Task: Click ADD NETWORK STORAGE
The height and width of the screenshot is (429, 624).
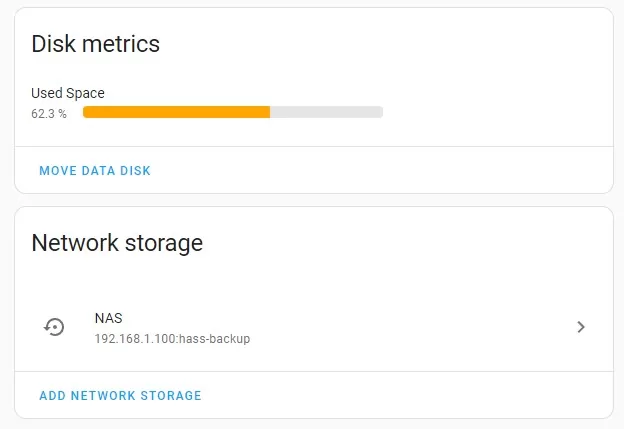Action: pyautogui.click(x=120, y=396)
